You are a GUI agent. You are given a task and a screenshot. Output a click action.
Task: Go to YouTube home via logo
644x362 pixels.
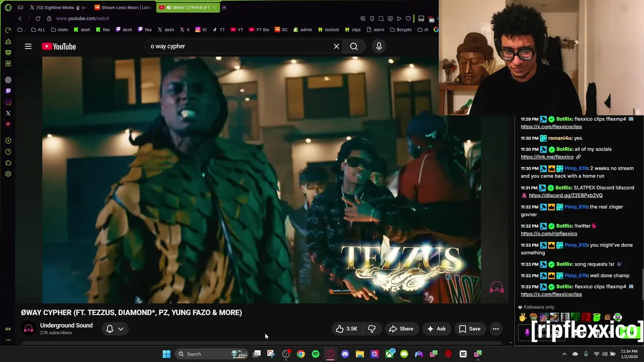[59, 46]
